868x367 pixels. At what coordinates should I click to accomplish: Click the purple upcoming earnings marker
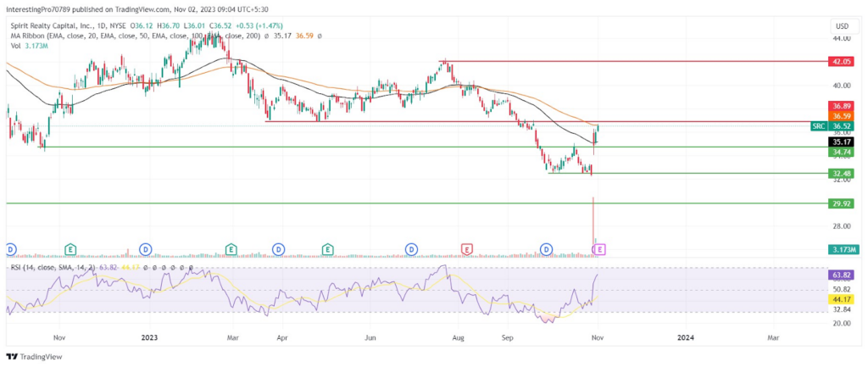[601, 250]
